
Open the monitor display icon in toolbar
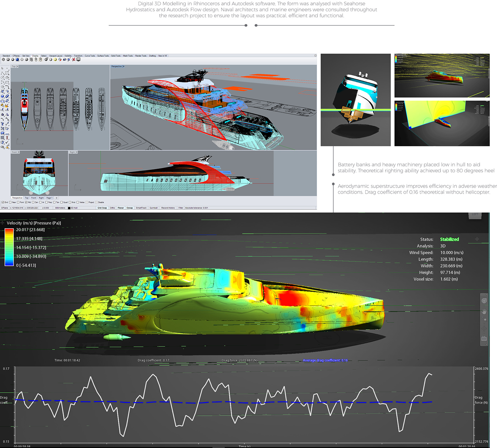pyautogui.click(x=78, y=59)
